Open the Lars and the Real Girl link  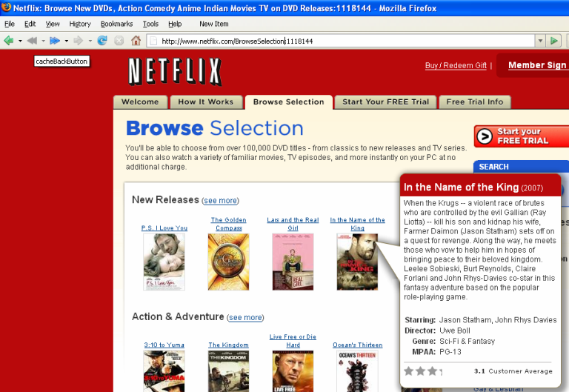pyautogui.click(x=293, y=224)
